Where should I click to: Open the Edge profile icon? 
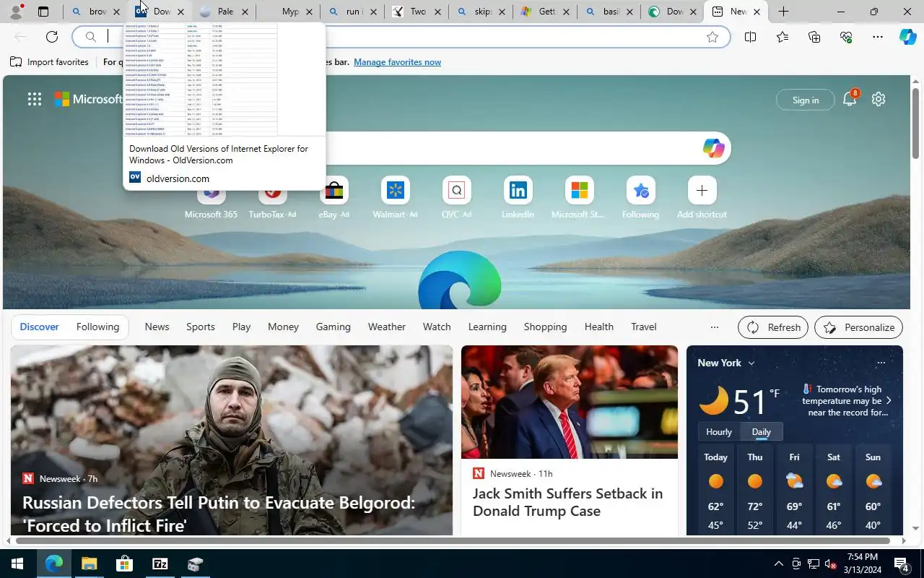pyautogui.click(x=16, y=12)
